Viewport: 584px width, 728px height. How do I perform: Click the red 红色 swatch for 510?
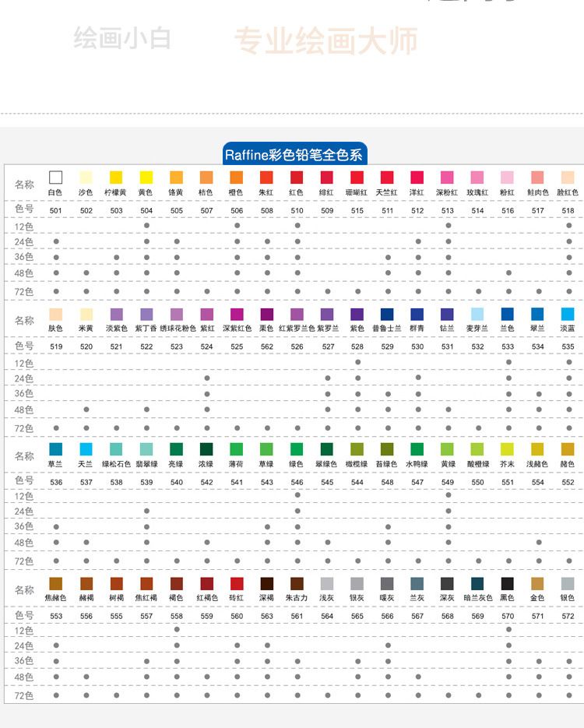point(297,178)
